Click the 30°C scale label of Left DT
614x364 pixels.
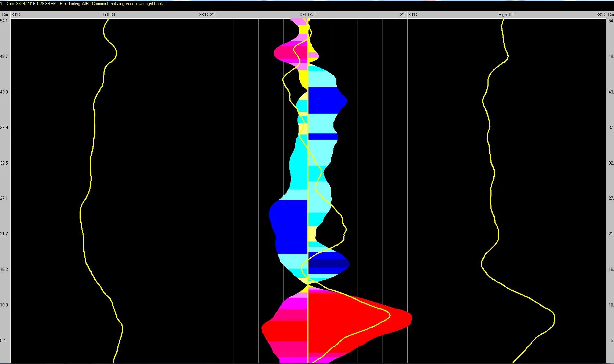click(x=16, y=15)
